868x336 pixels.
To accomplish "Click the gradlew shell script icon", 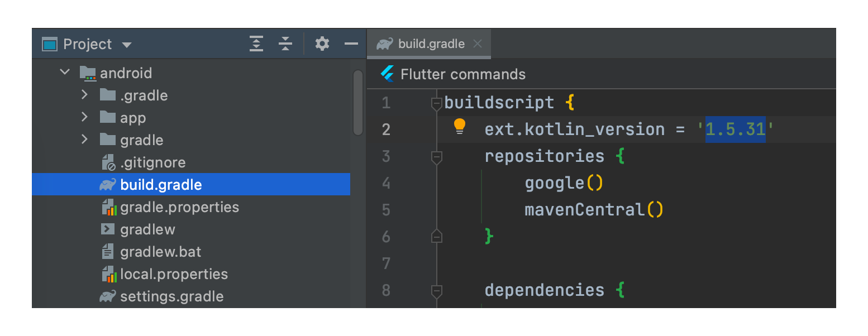I will pos(108,229).
